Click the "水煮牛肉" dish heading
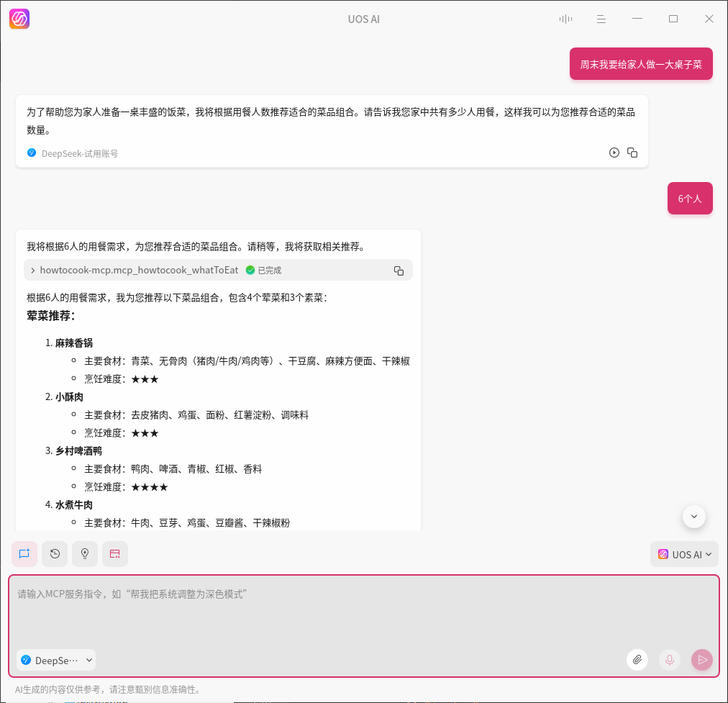The height and width of the screenshot is (703, 728). pos(74,504)
